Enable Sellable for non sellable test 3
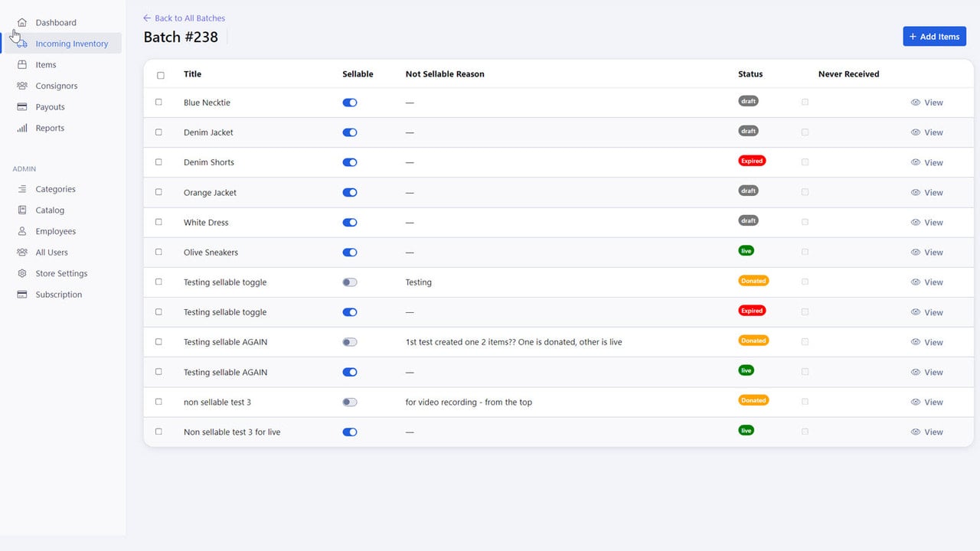 point(350,402)
